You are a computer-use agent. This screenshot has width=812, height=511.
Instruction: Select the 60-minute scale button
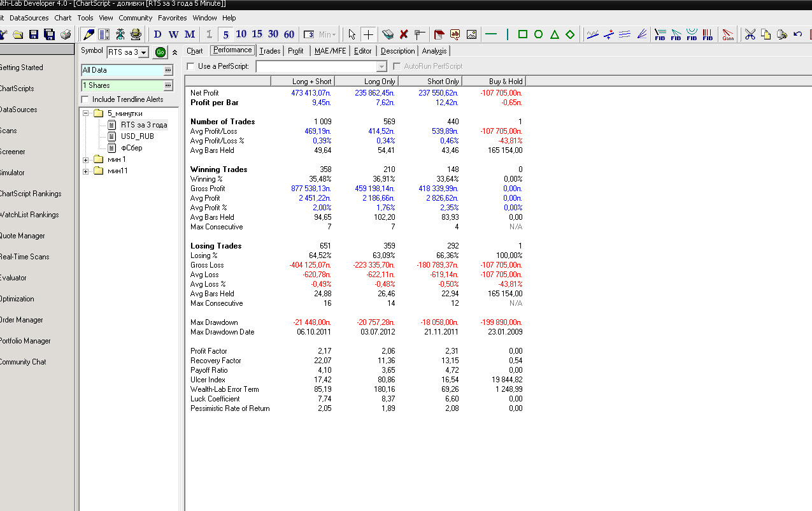[289, 34]
